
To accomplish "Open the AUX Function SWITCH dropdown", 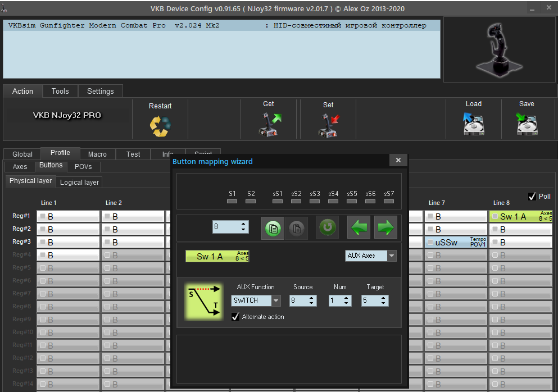I will click(276, 300).
